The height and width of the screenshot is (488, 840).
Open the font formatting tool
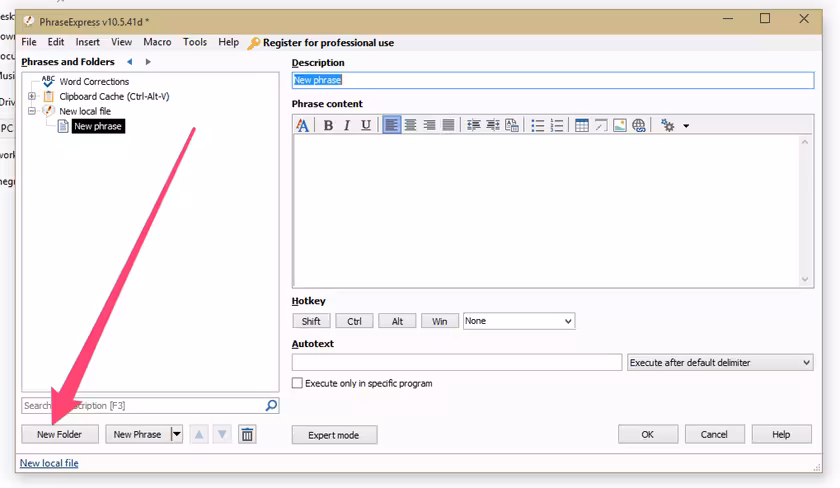tap(302, 125)
